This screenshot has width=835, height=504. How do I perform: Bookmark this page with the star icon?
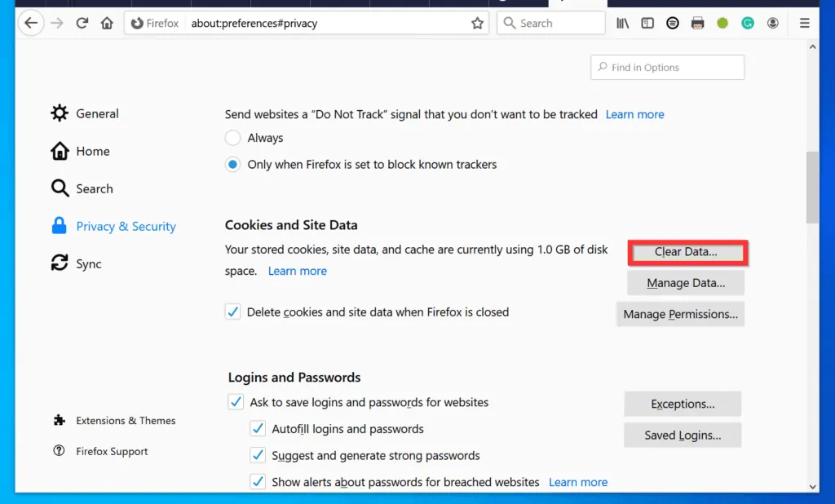[477, 24]
